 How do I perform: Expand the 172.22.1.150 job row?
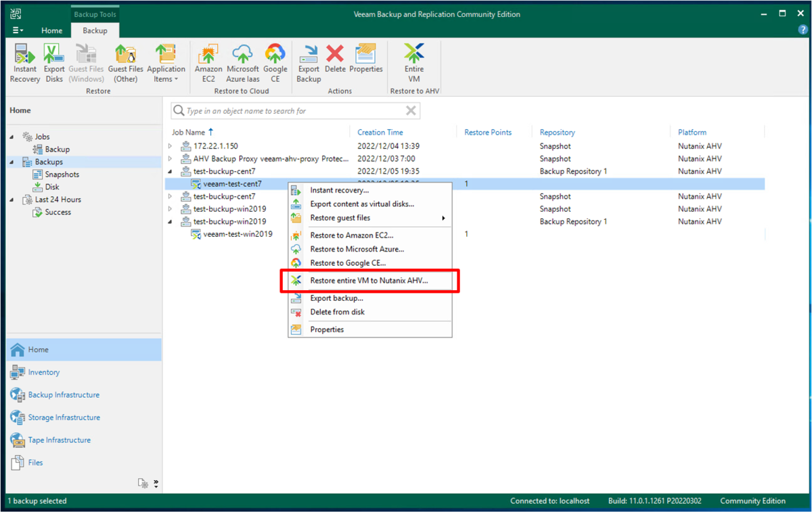[x=171, y=146]
